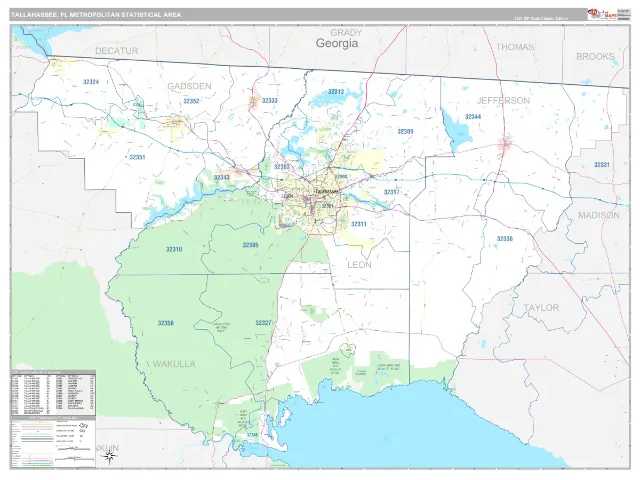The width and height of the screenshot is (640, 480).
Task: Click ZIP code label 32301 below Tallahassee
Action: pos(327,206)
